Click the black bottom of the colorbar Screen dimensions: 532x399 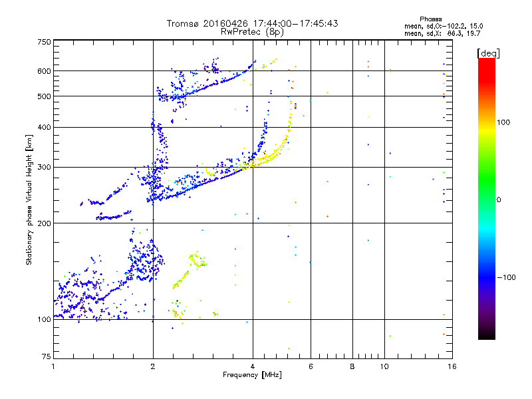[487, 334]
